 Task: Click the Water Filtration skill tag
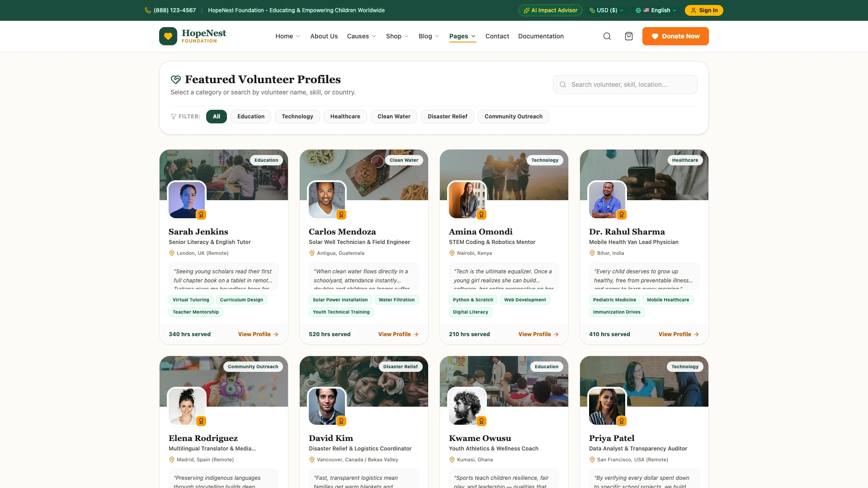tap(396, 300)
